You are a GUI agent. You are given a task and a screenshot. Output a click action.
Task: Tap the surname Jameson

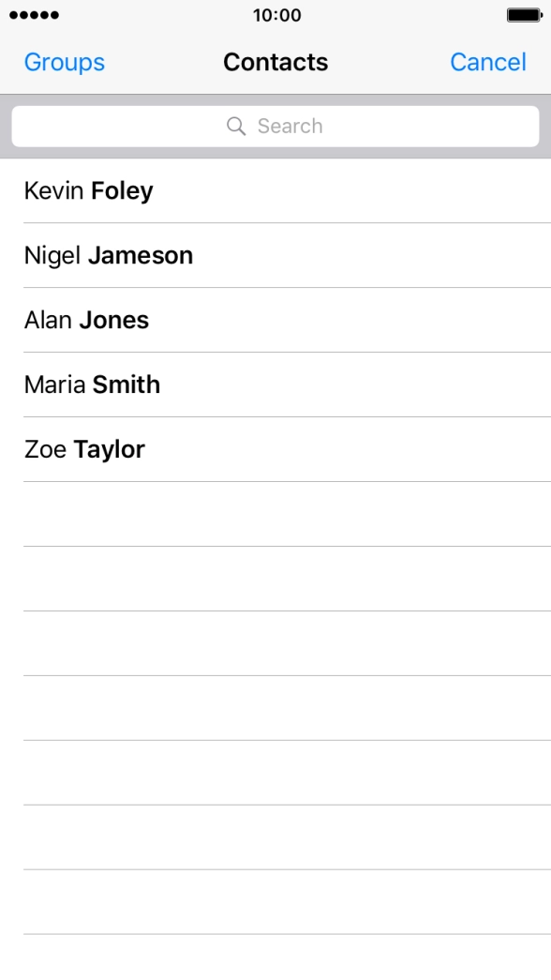pyautogui.click(x=141, y=255)
